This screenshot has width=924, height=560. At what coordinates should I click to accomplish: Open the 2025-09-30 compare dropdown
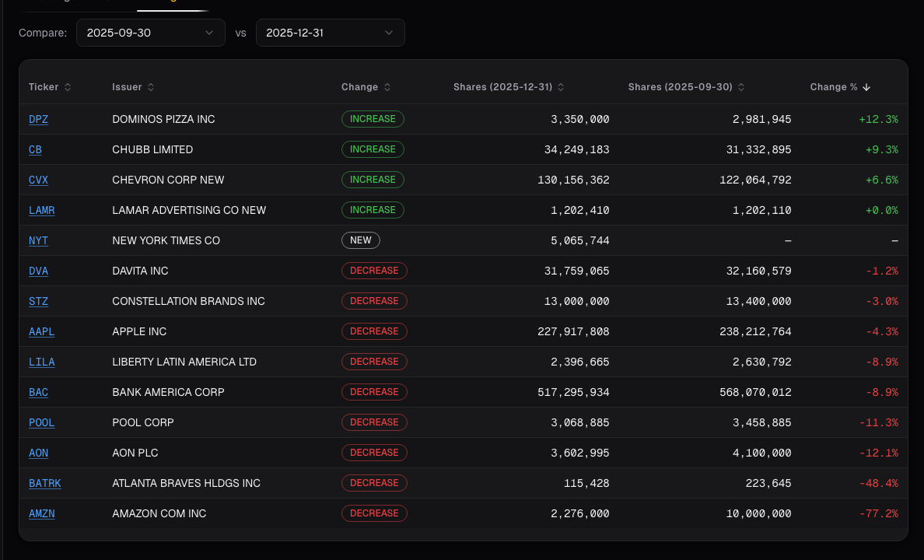coord(150,33)
